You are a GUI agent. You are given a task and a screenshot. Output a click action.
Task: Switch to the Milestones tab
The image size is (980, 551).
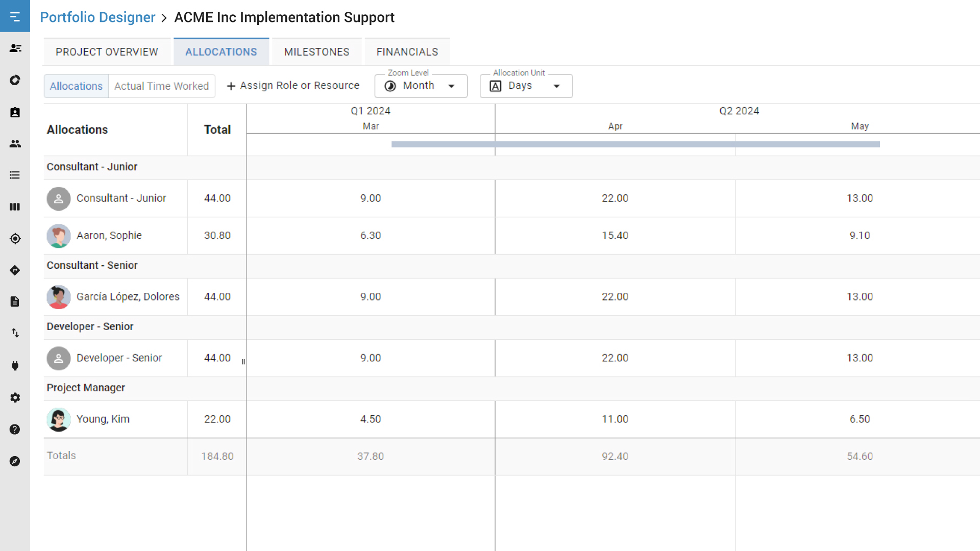click(316, 52)
